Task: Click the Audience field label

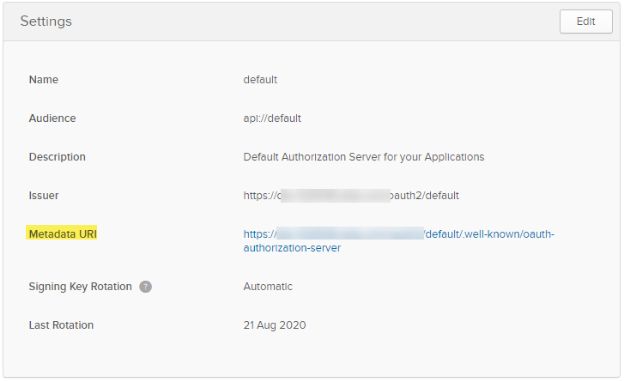Action: [x=52, y=118]
